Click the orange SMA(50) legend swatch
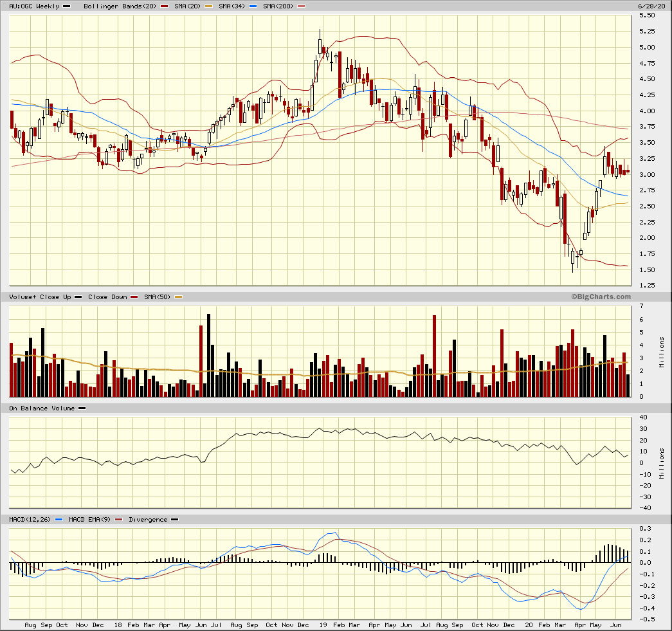Screen dimensions: 672x631 pyautogui.click(x=178, y=297)
